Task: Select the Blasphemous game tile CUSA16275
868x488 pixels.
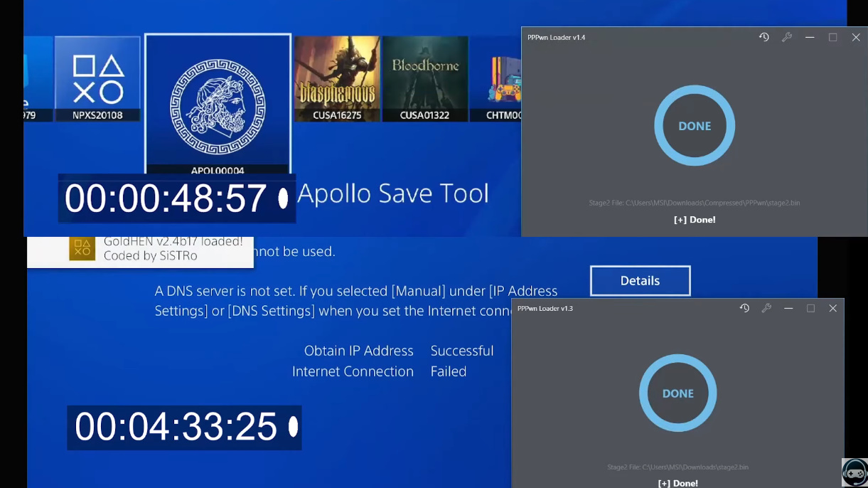Action: [337, 78]
